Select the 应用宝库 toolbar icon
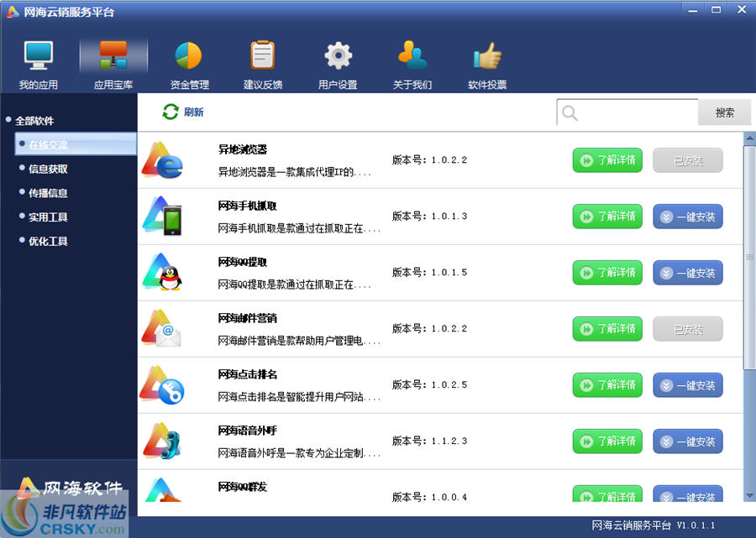 [113, 55]
